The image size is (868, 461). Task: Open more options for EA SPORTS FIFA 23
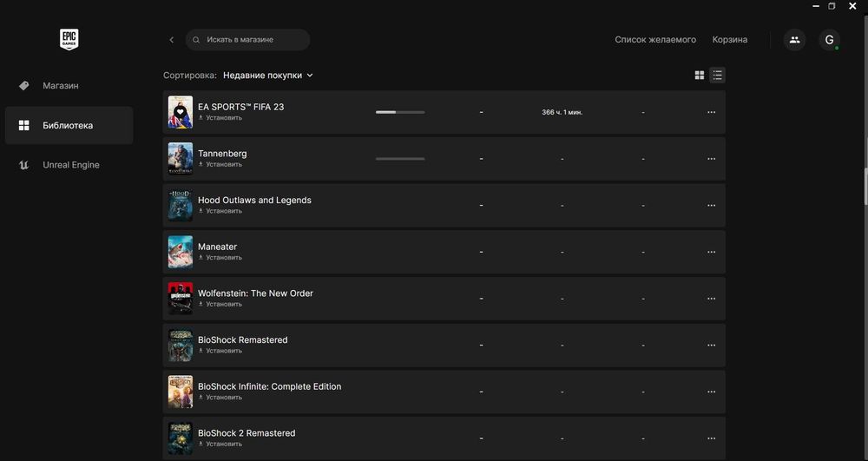712,112
